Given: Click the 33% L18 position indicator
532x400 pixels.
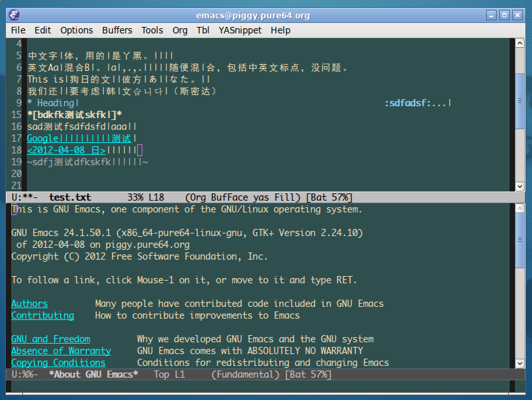Looking at the screenshot, I should pyautogui.click(x=146, y=197).
